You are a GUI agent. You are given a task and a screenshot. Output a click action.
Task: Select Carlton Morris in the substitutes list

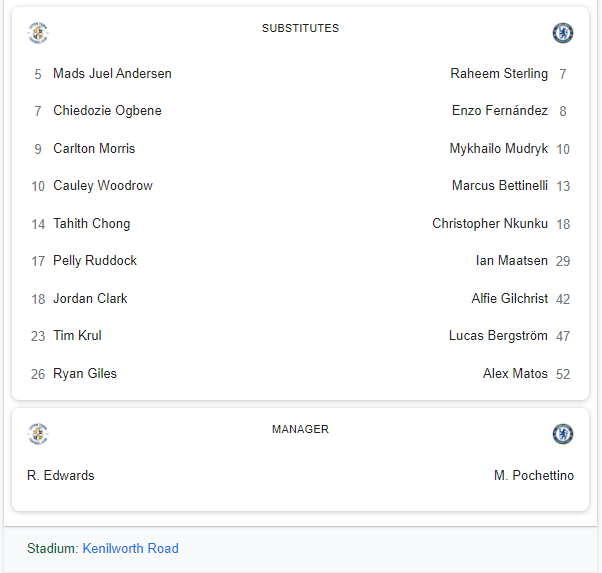tap(94, 148)
